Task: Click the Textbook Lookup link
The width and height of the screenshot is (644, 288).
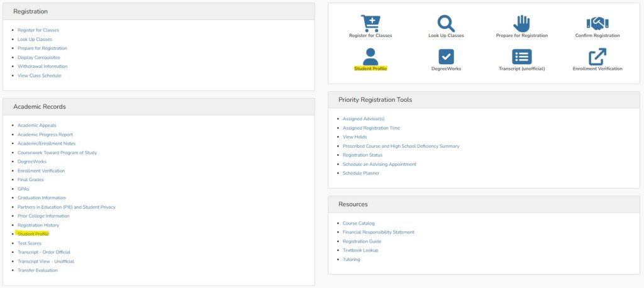Action: (x=360, y=250)
